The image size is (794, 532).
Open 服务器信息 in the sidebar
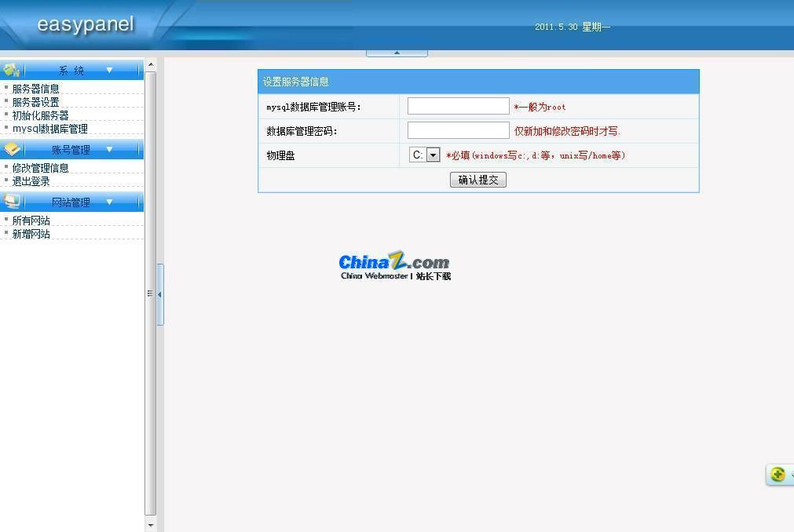(35, 89)
